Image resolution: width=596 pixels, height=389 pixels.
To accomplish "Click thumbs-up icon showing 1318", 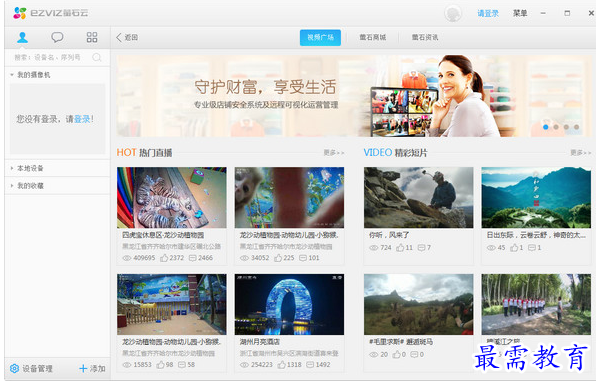I will coord(281,365).
